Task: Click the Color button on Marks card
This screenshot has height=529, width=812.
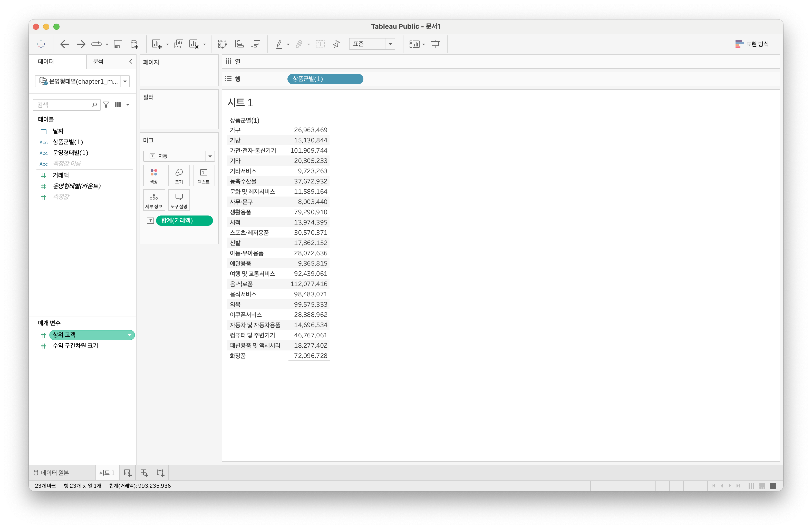Action: (x=154, y=175)
